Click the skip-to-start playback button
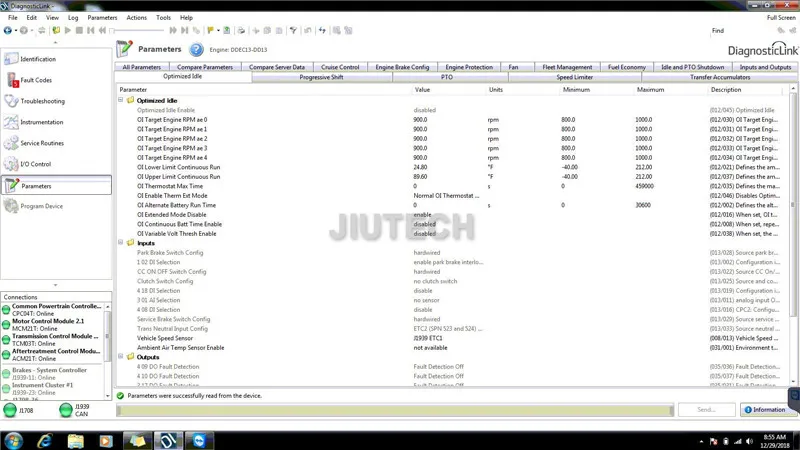The width and height of the screenshot is (800, 450). point(90,31)
